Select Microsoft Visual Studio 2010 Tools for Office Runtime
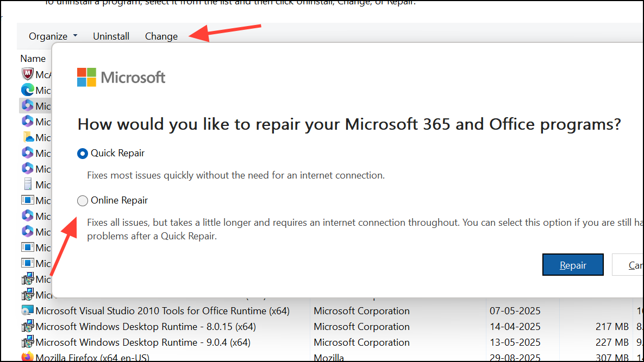Screen dimensions: 644x362 [162, 311]
